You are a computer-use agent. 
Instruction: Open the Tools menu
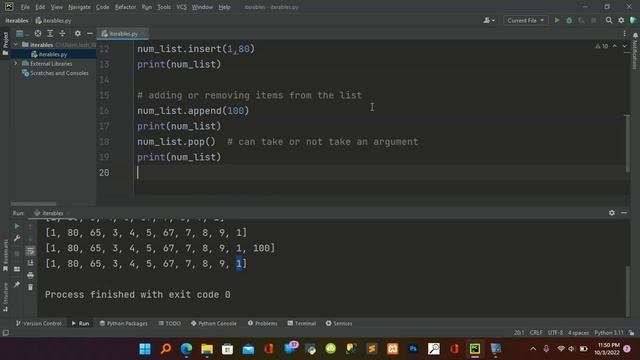[164, 7]
